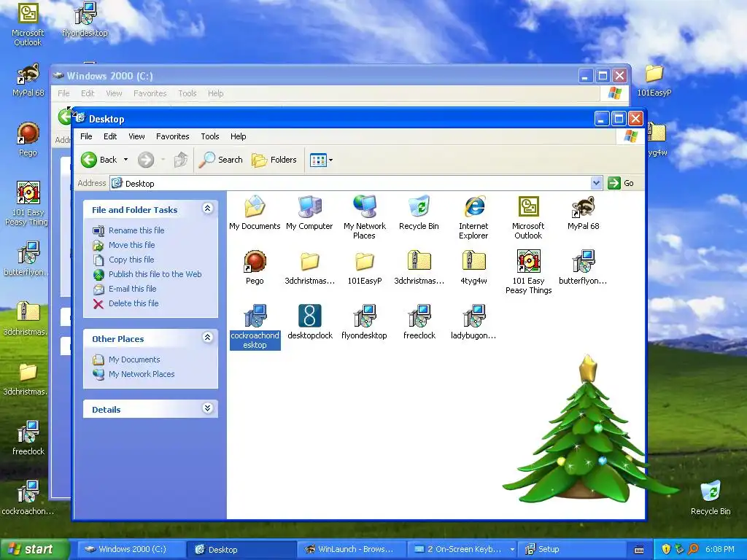Select Pego shortcut in Desktop window
The width and height of the screenshot is (747, 560).
[x=255, y=268]
